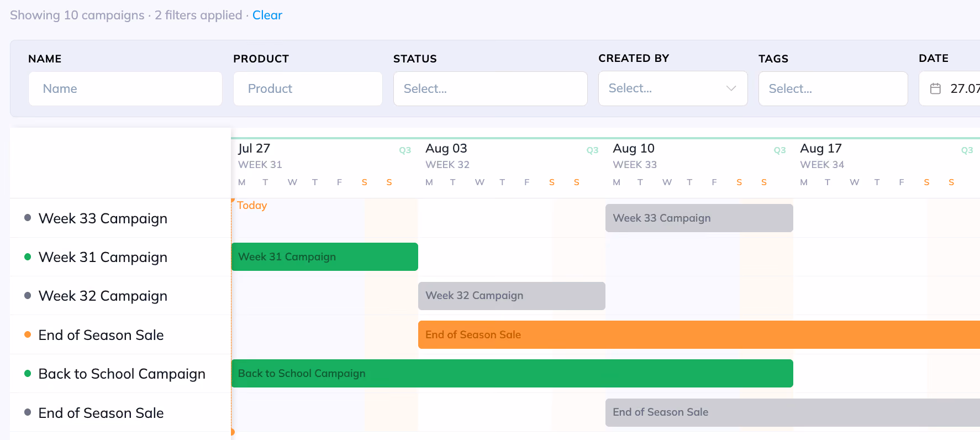Open the Week 33 Campaign list row
The width and height of the screenshot is (980, 440).
pyautogui.click(x=120, y=218)
